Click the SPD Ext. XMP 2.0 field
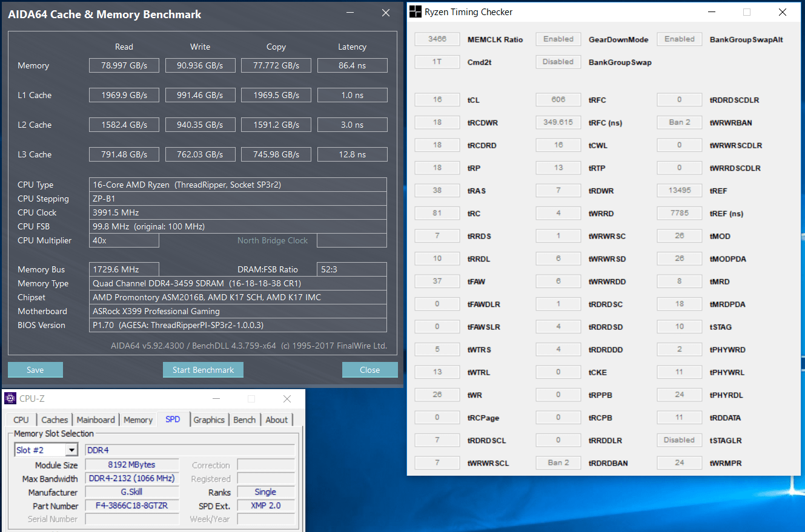The height and width of the screenshot is (532, 805). (266, 506)
